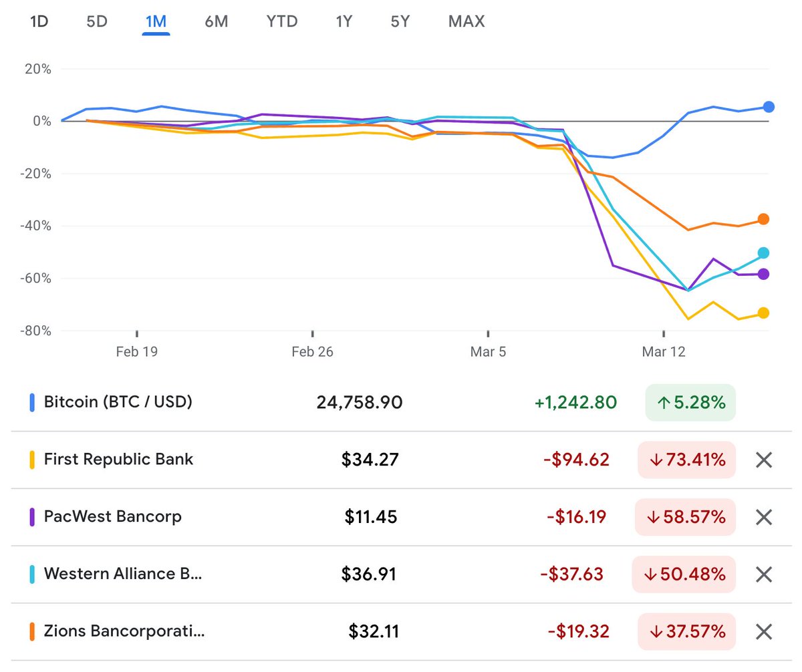This screenshot has width=802, height=672.
Task: Click the Feb 19 axis label
Action: (x=136, y=351)
